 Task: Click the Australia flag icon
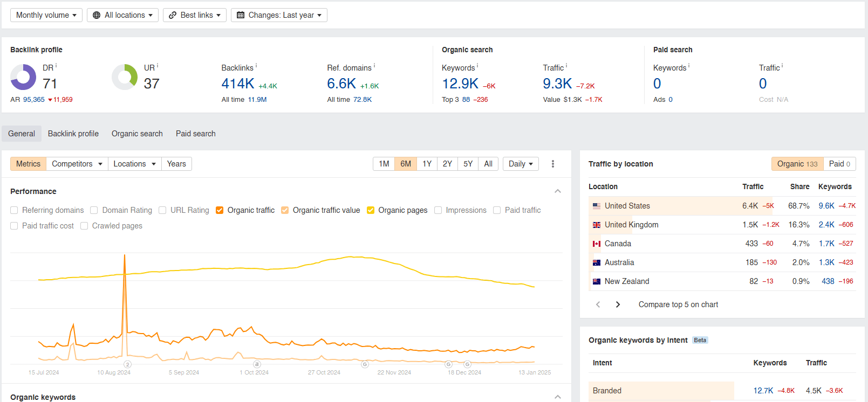[597, 262]
